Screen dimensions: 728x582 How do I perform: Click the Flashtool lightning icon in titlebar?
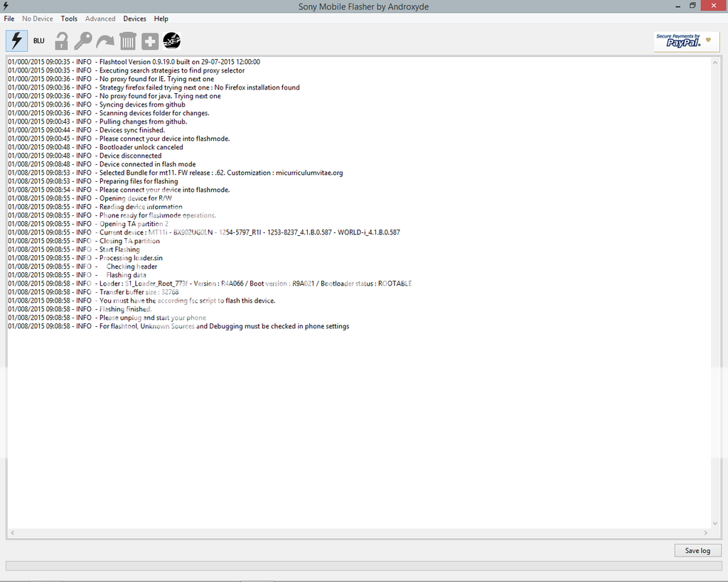[x=6, y=6]
